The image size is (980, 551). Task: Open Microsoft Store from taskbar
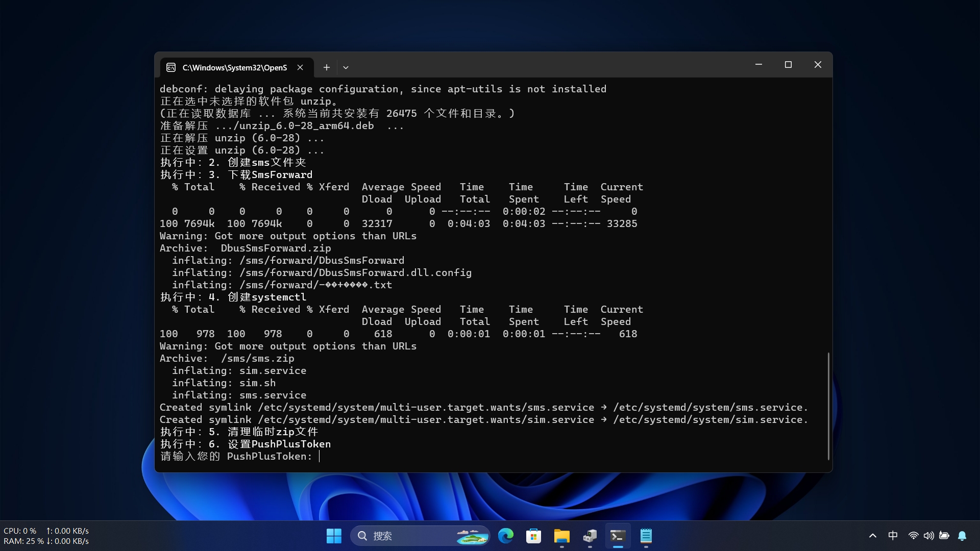tap(533, 536)
